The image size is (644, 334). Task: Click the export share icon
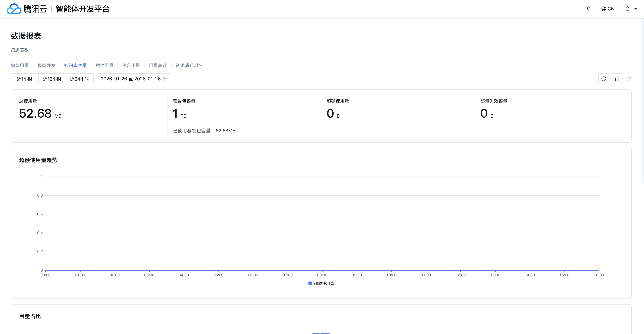[617, 79]
